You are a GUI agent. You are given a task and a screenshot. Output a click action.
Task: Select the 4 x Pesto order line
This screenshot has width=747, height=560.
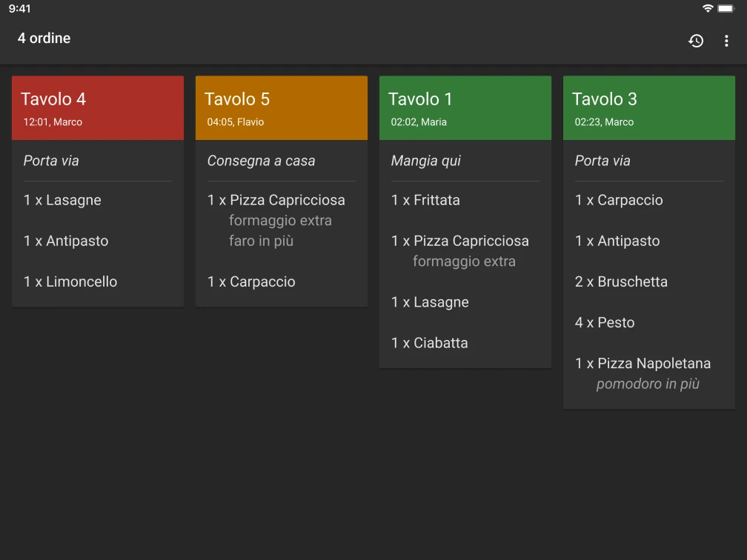click(x=605, y=322)
